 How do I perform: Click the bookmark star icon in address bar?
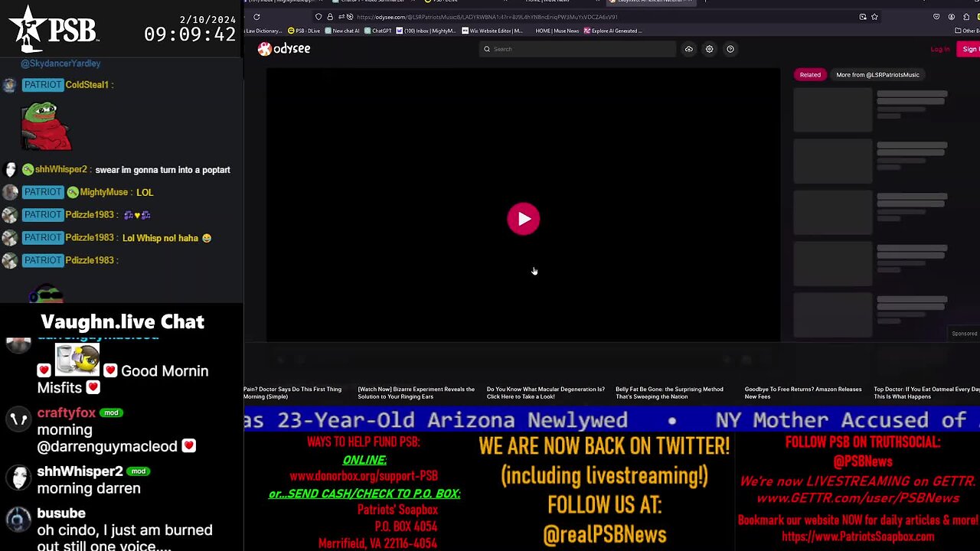click(874, 17)
